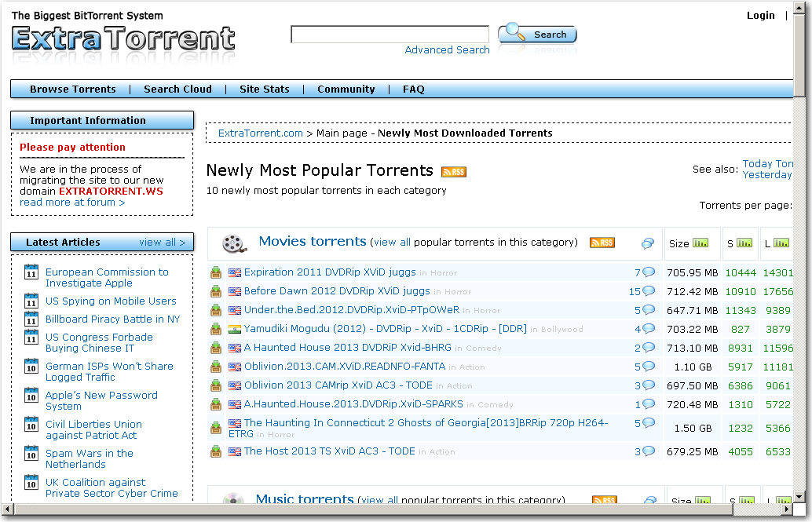Screen dimensions: 812x522
Task: Open the Advanced Search link
Action: [x=447, y=49]
